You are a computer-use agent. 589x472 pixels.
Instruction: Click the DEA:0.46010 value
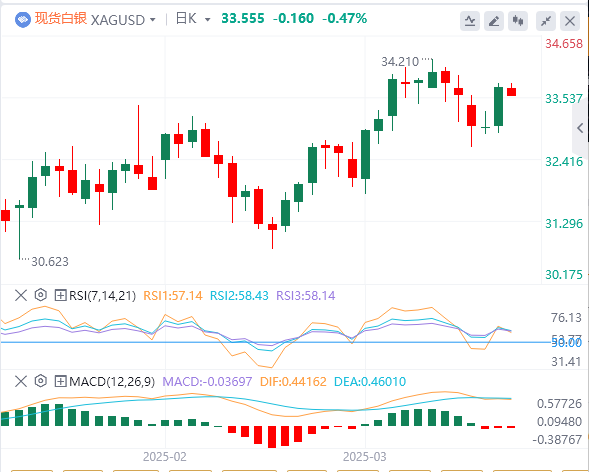[370, 382]
